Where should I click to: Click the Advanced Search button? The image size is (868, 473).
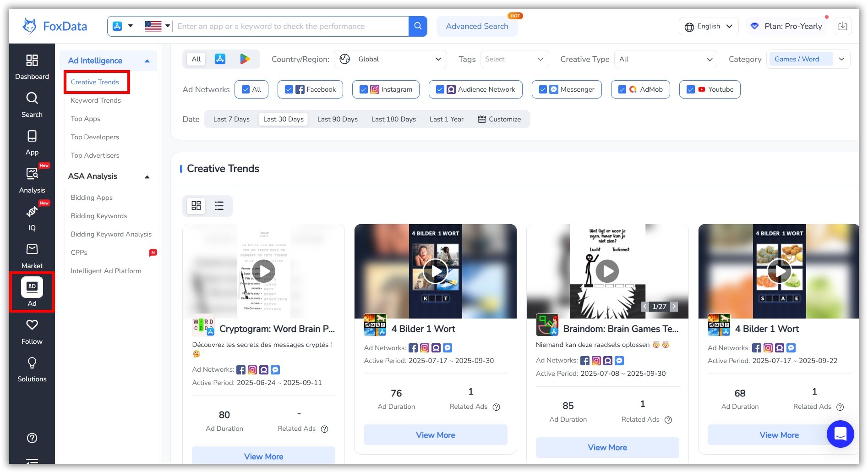[x=476, y=26]
